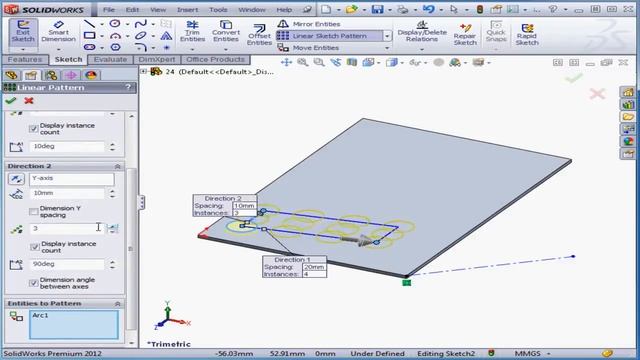Cancel Linear Pattern with red X

[x=29, y=100]
